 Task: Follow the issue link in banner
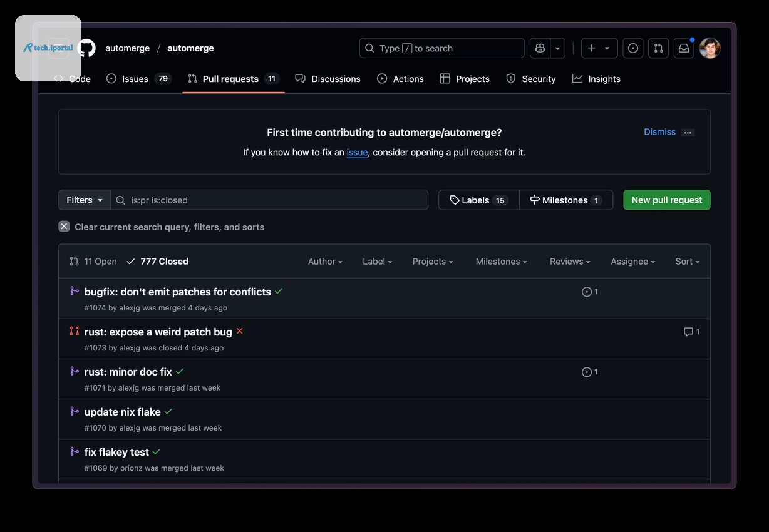[357, 152]
